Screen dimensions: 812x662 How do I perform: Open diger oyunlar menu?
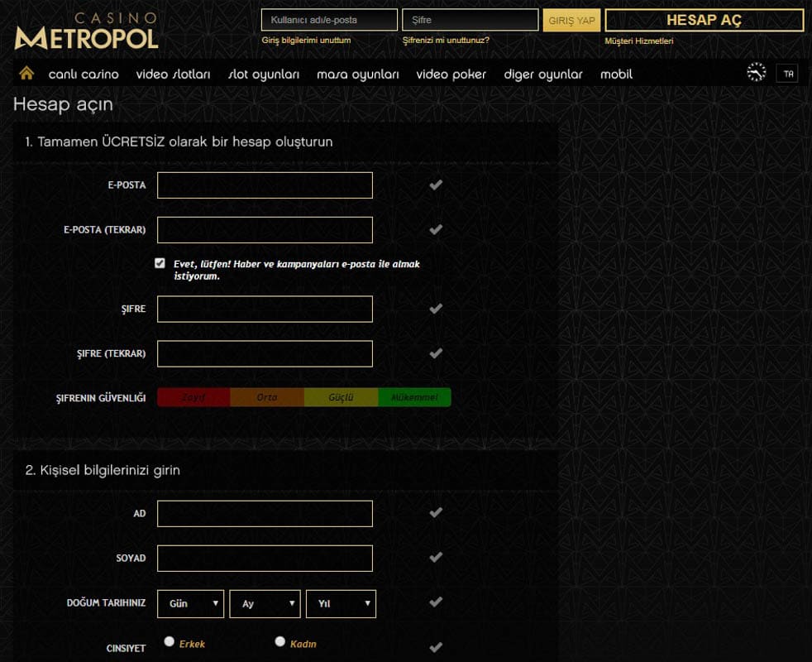[543, 74]
